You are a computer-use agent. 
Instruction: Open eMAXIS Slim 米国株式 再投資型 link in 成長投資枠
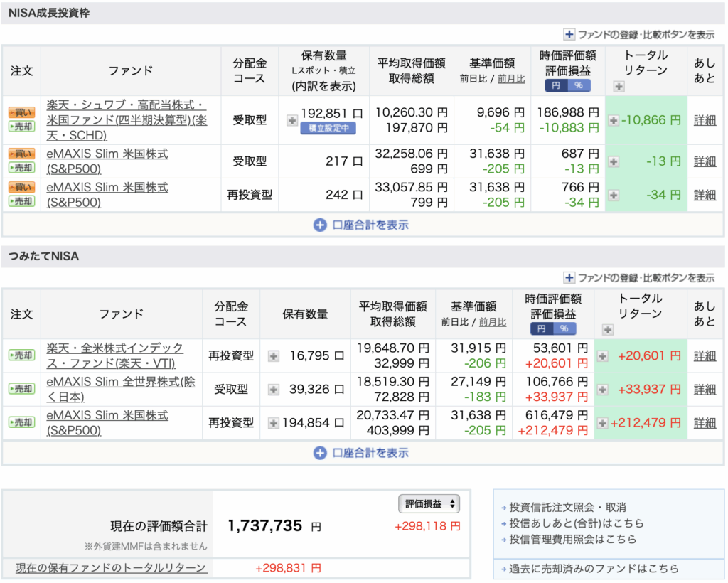click(107, 195)
